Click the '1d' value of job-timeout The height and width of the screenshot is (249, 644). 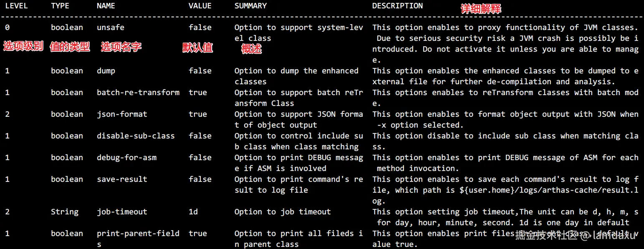point(193,212)
